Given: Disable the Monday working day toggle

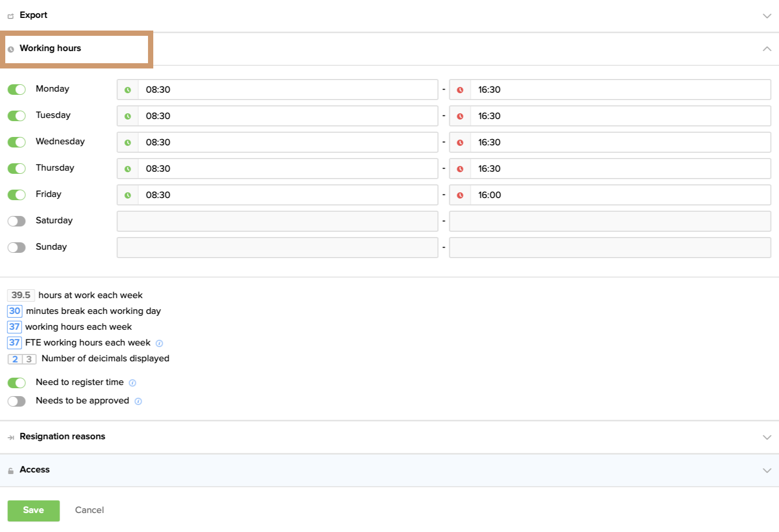Looking at the screenshot, I should (x=17, y=90).
